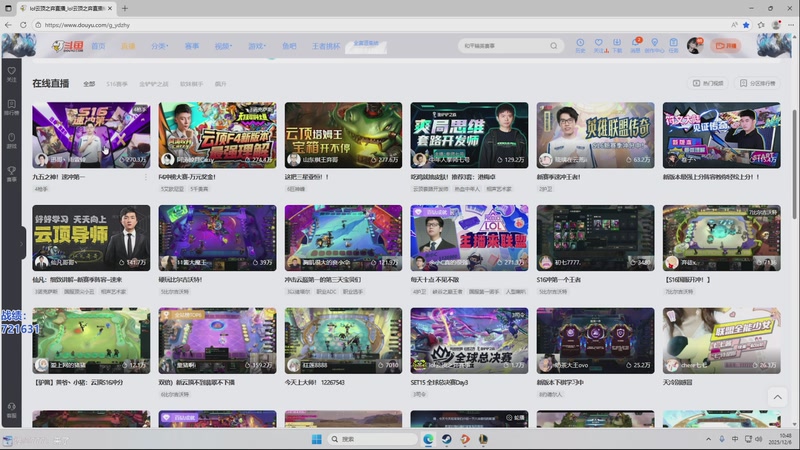Expand the 视频 dropdown in header
The image size is (800, 450).
click(x=223, y=46)
